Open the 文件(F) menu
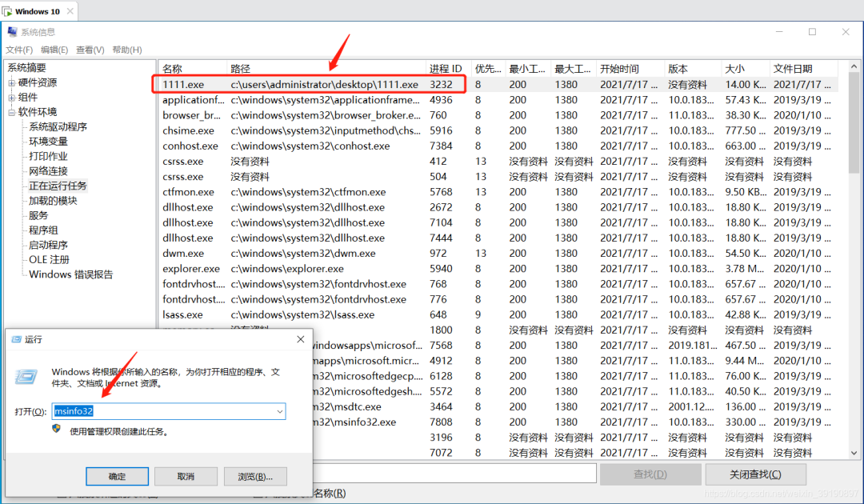The height and width of the screenshot is (504, 864). point(19,50)
